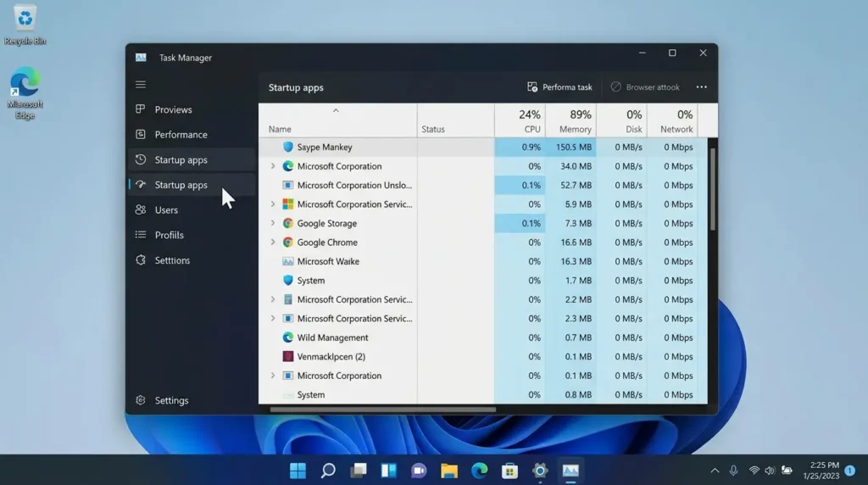Image resolution: width=868 pixels, height=485 pixels.
Task: Click the Google Storage row icon
Action: pyautogui.click(x=288, y=223)
